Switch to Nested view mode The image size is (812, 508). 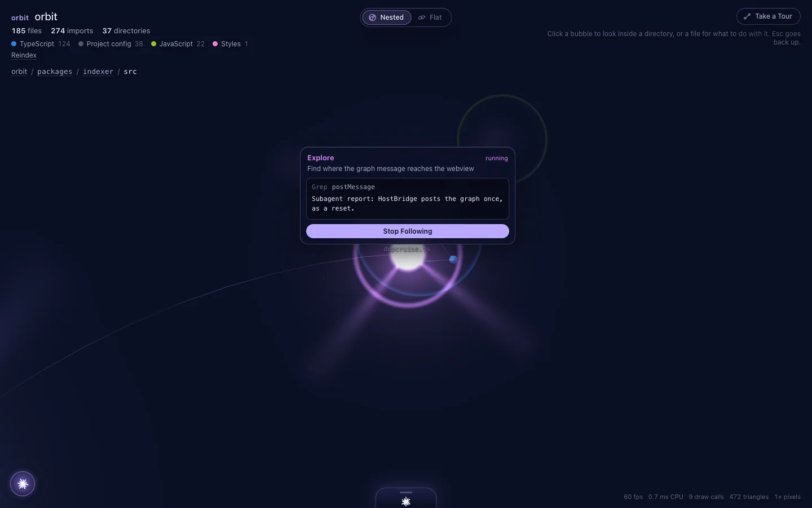(386, 17)
